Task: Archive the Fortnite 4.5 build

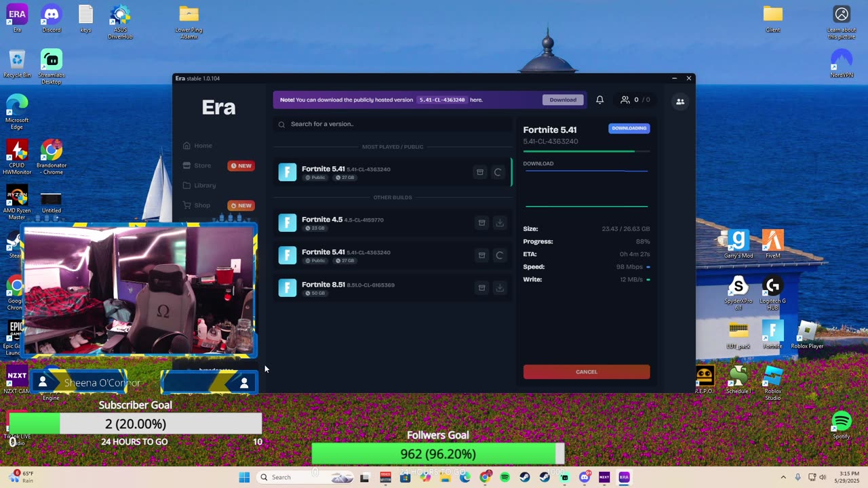Action: pos(481,223)
